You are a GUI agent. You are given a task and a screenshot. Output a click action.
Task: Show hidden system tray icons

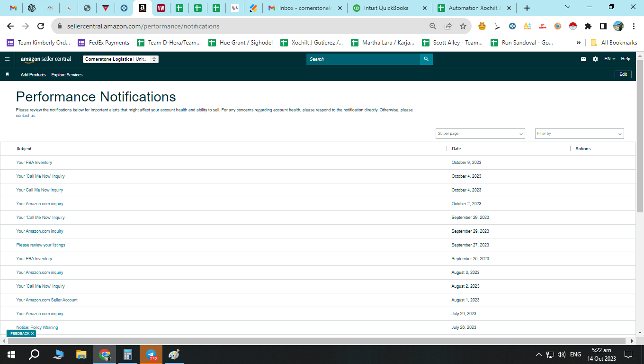538,355
